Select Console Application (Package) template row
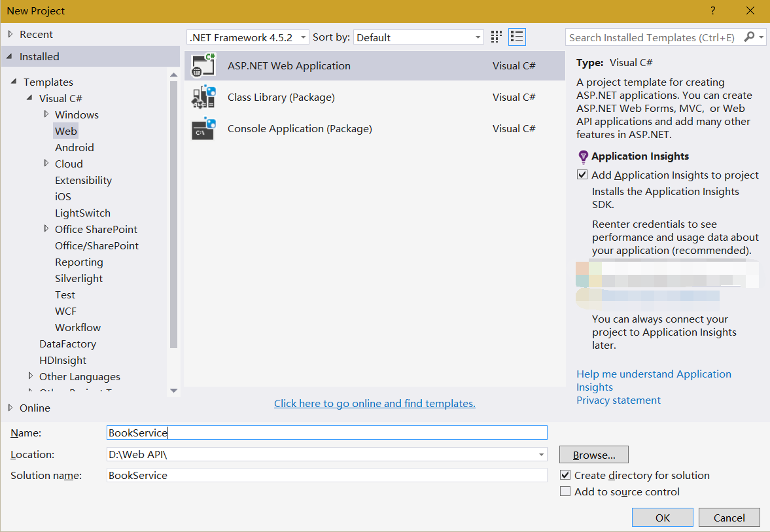The image size is (770, 532). 375,129
